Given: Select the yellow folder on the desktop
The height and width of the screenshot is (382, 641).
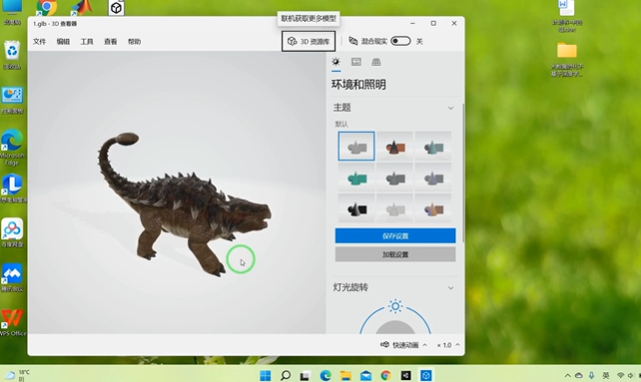Looking at the screenshot, I should pyautogui.click(x=567, y=59).
